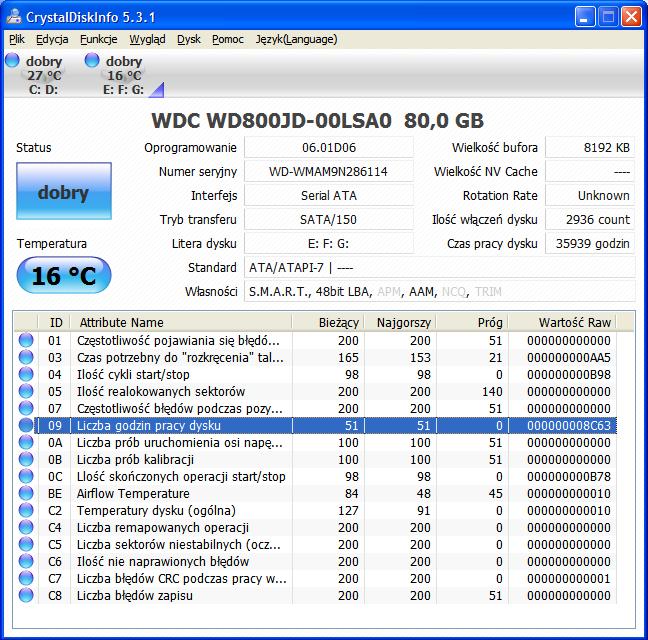This screenshot has height=640, width=648.
Task: Click the large 'dobry' health status button
Action: (64, 191)
